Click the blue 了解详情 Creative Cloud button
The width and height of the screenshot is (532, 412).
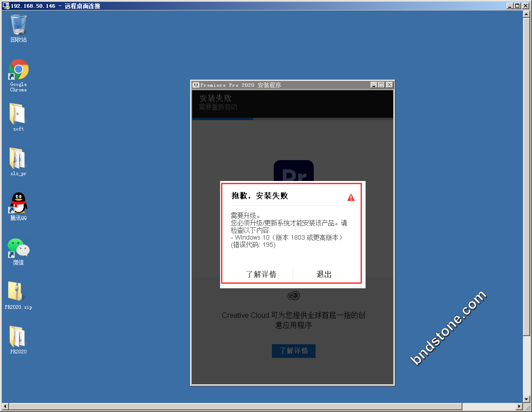tap(294, 351)
